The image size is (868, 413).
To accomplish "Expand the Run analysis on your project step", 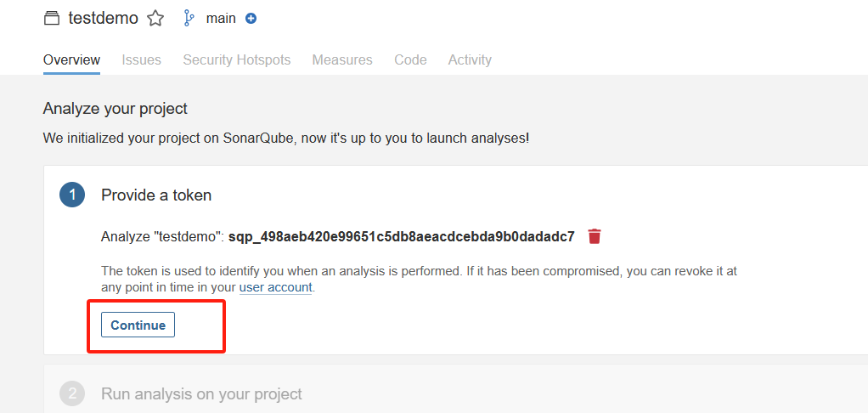I will (201, 394).
